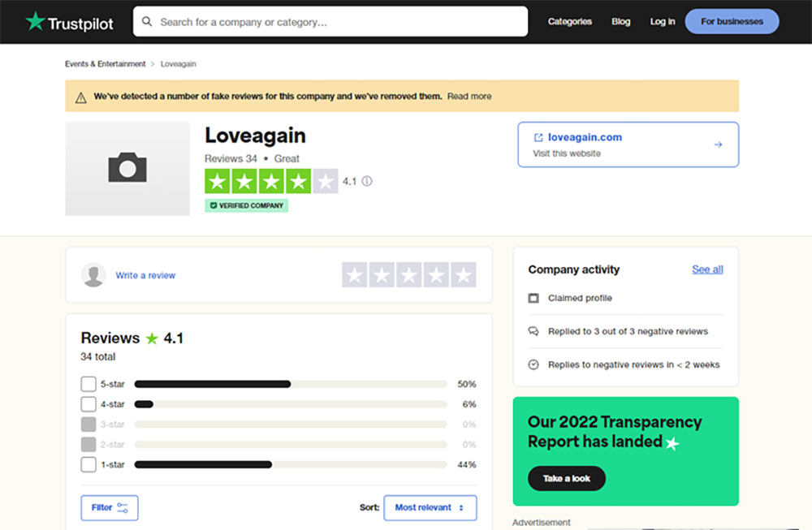This screenshot has width=812, height=530.
Task: Click the Loveagain breadcrumb
Action: pyautogui.click(x=178, y=63)
